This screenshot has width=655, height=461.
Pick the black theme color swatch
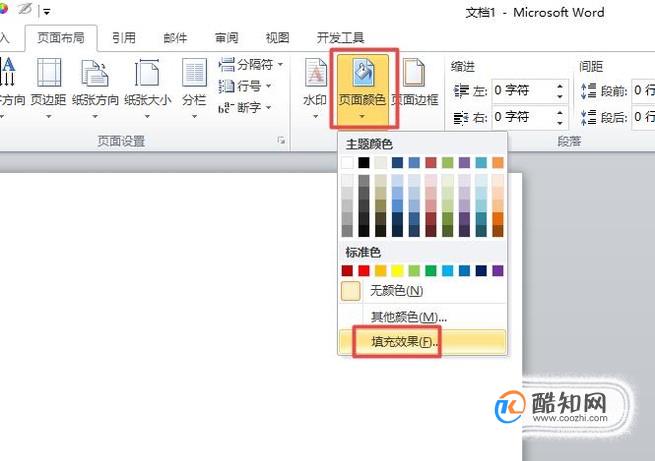pos(364,162)
